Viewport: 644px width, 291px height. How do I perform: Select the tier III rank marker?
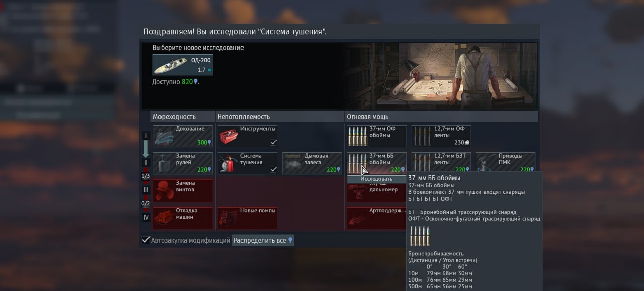(x=146, y=190)
